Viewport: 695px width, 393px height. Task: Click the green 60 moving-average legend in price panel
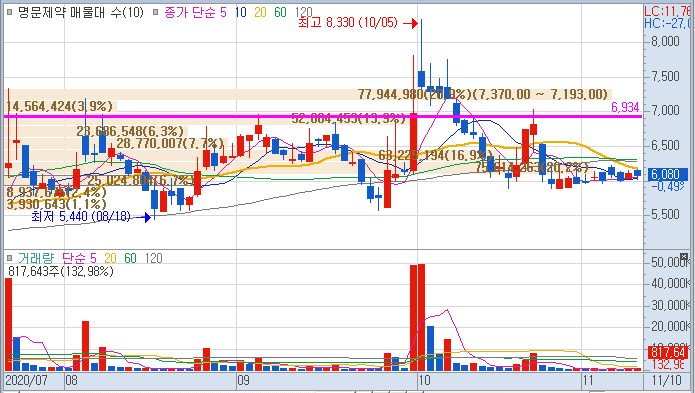[x=281, y=12]
